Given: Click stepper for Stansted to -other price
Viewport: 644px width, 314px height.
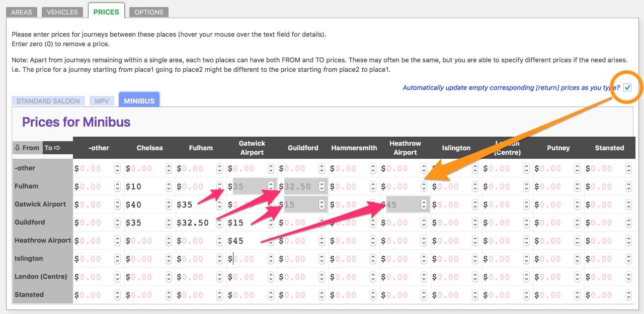Looking at the screenshot, I should (117, 295).
